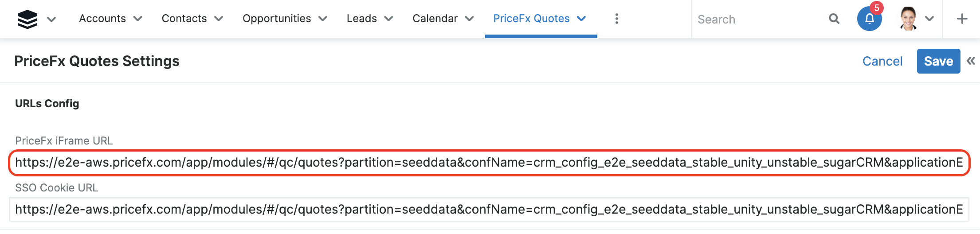
Task: Expand the Contacts dropdown chevron
Action: coord(219,19)
